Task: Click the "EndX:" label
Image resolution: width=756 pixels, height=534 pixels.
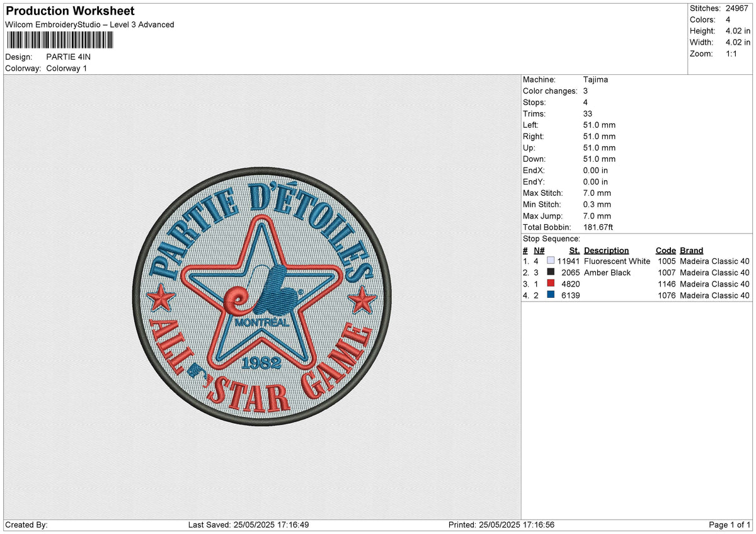Action: pos(534,171)
